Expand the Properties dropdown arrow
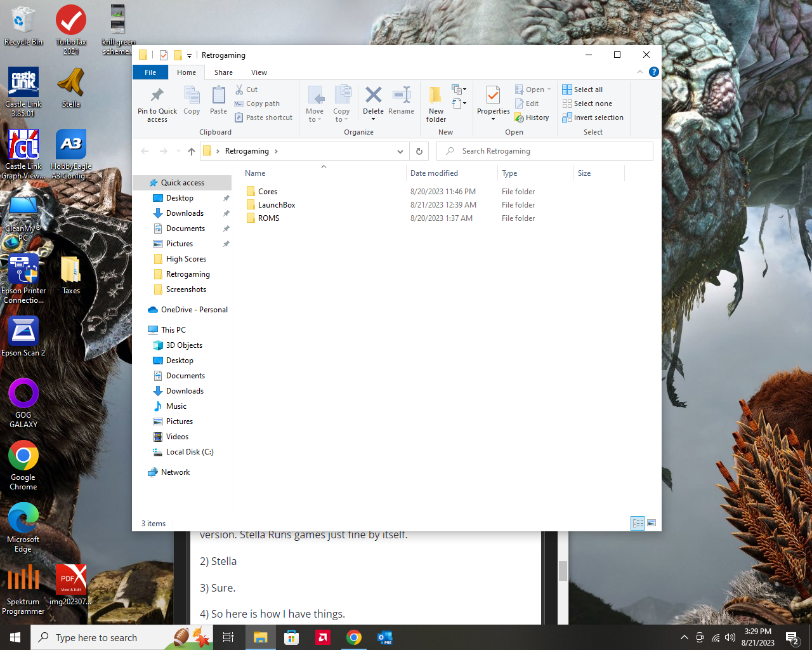The width and height of the screenshot is (812, 650). pos(493,119)
